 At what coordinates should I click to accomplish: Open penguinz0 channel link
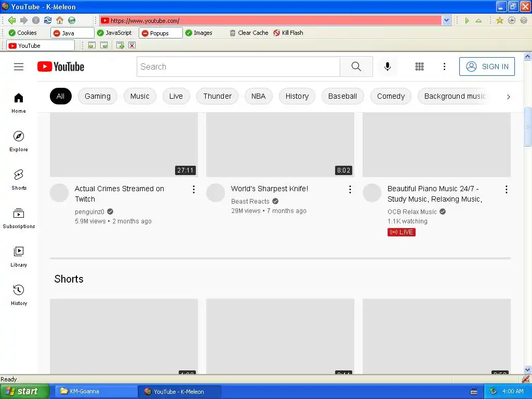pos(89,212)
